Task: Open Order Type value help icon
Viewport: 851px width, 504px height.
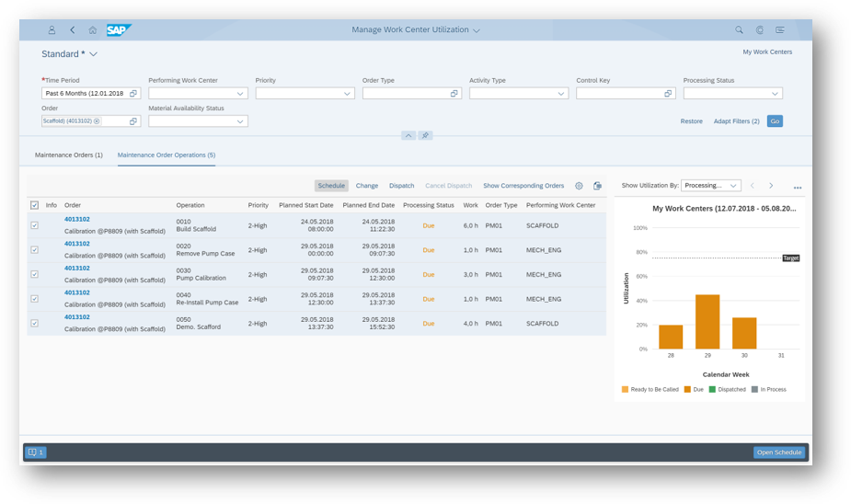Action: [454, 93]
